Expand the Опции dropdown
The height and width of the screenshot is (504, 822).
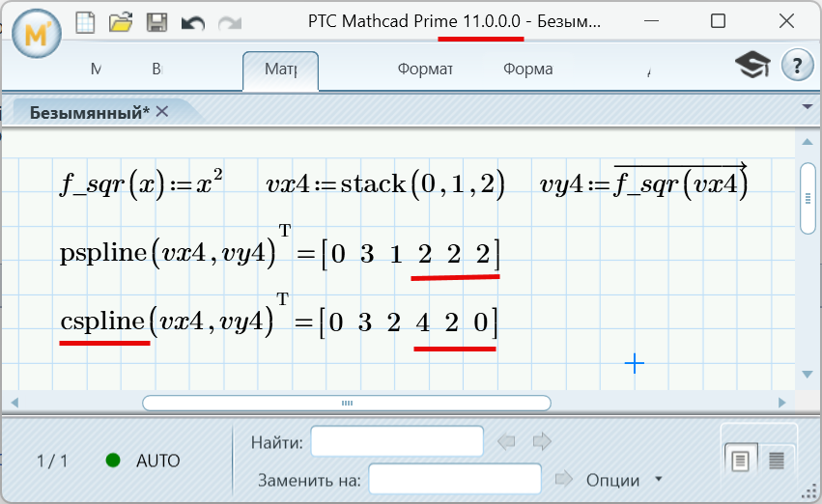[x=659, y=479]
